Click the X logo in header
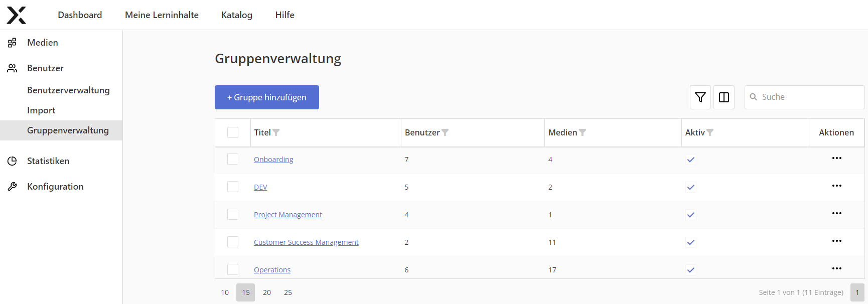The width and height of the screenshot is (868, 304). (16, 15)
